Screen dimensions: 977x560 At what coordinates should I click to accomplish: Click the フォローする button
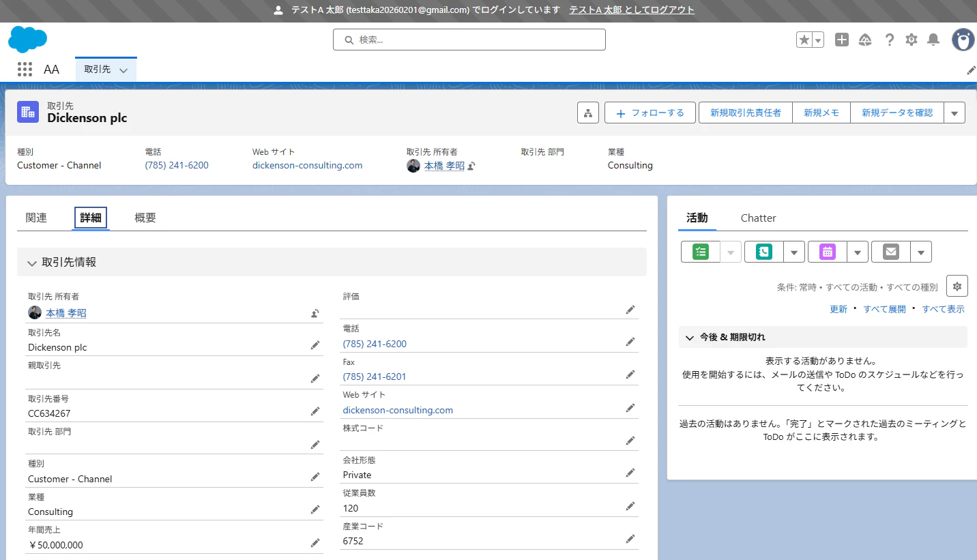point(650,113)
